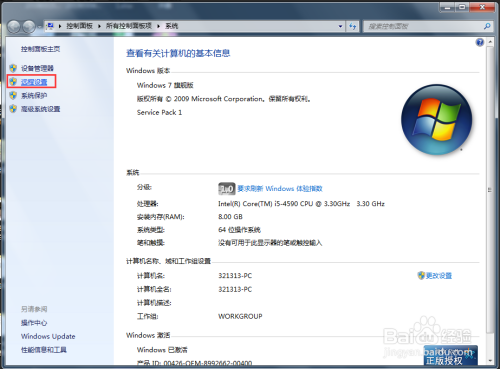Open help via blue question mark icon
The image size is (500, 369).
click(x=480, y=42)
